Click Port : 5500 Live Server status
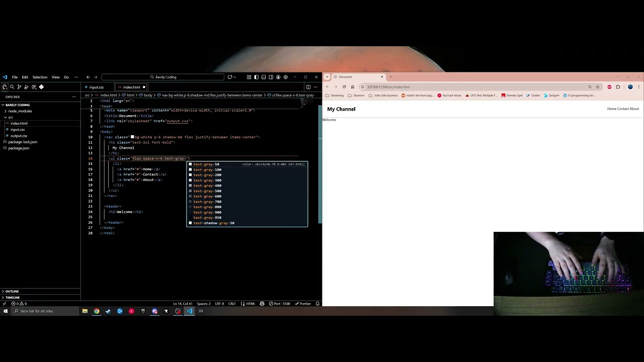The height and width of the screenshot is (362, 644). pos(279,304)
